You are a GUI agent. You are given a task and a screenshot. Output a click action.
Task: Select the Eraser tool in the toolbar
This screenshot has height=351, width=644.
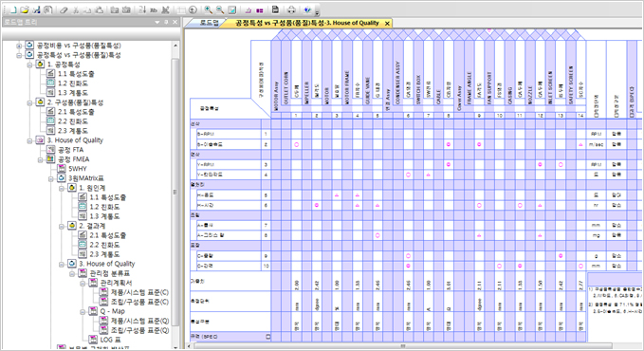(x=64, y=9)
